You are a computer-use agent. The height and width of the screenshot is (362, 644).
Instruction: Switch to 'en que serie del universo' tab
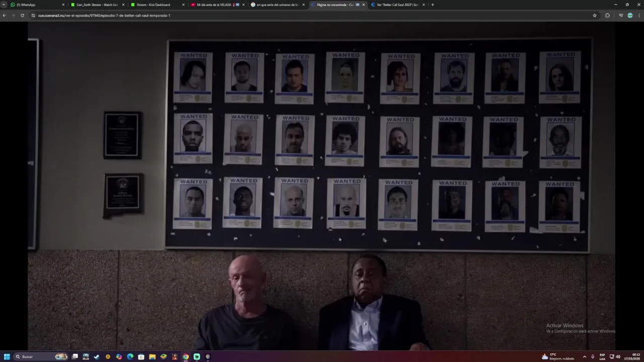point(277,5)
